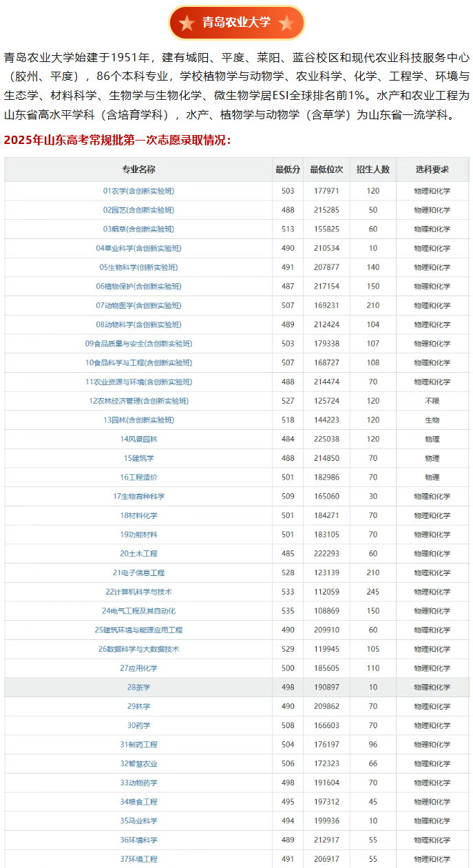Choose the 21电子信息工程 major
The height and width of the screenshot is (868, 473).
pos(138,572)
